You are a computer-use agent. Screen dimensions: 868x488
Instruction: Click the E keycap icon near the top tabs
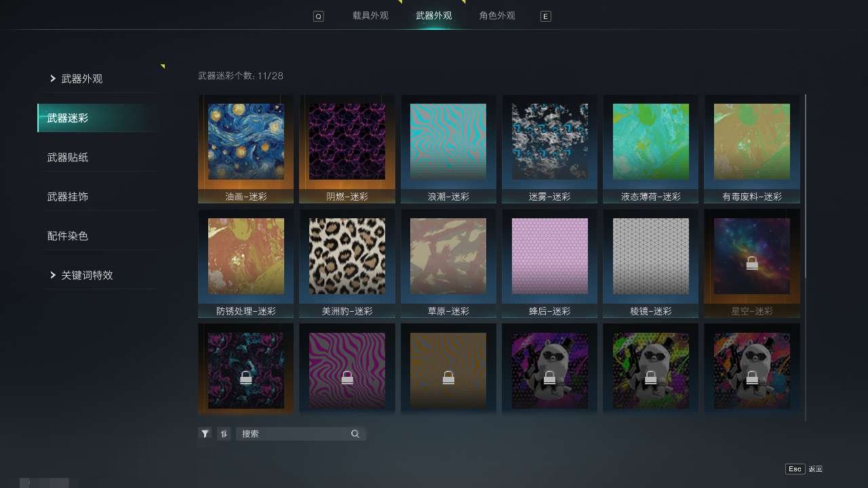(546, 16)
